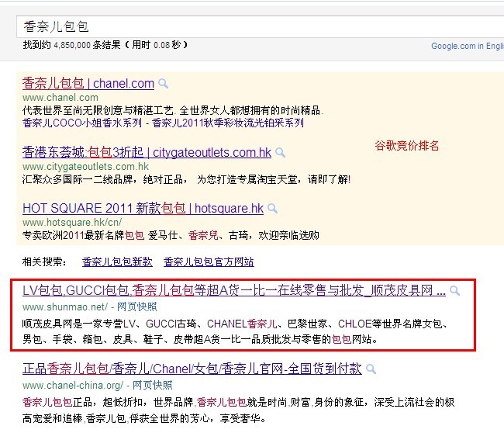Open the 香奈儿包包 | chanel.com ad title
Screen dimensions: 504x433
88,84
